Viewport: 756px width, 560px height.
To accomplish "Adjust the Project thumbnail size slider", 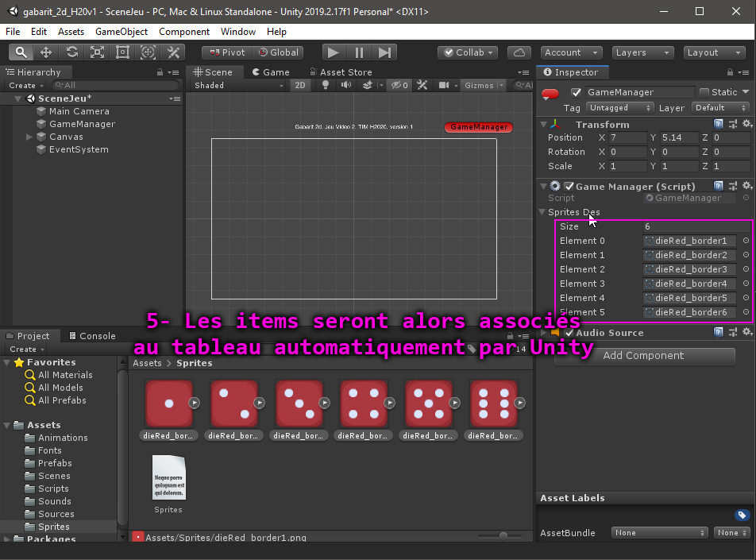I will (503, 536).
